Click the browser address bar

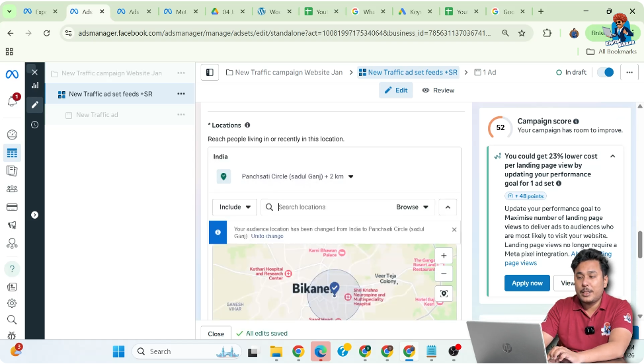pyautogui.click(x=284, y=33)
